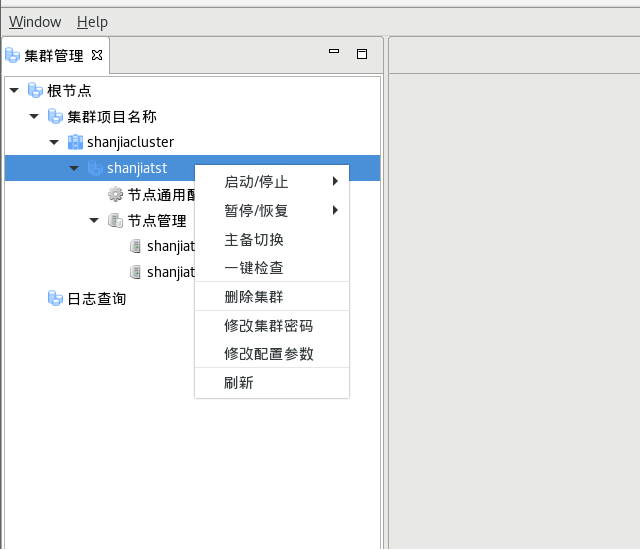Click the 日志查询 log query icon
641x550 pixels.
55,298
